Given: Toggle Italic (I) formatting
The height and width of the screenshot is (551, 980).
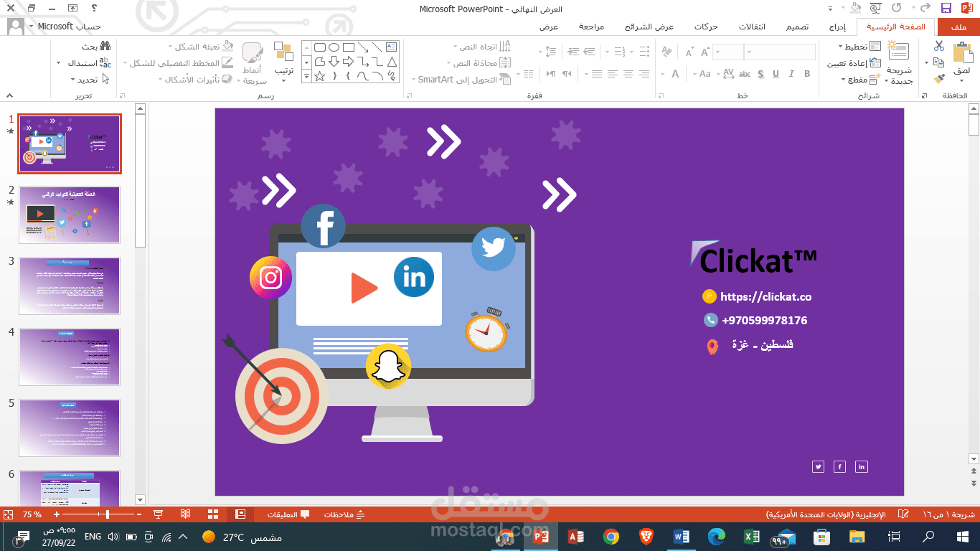Looking at the screenshot, I should click(791, 74).
